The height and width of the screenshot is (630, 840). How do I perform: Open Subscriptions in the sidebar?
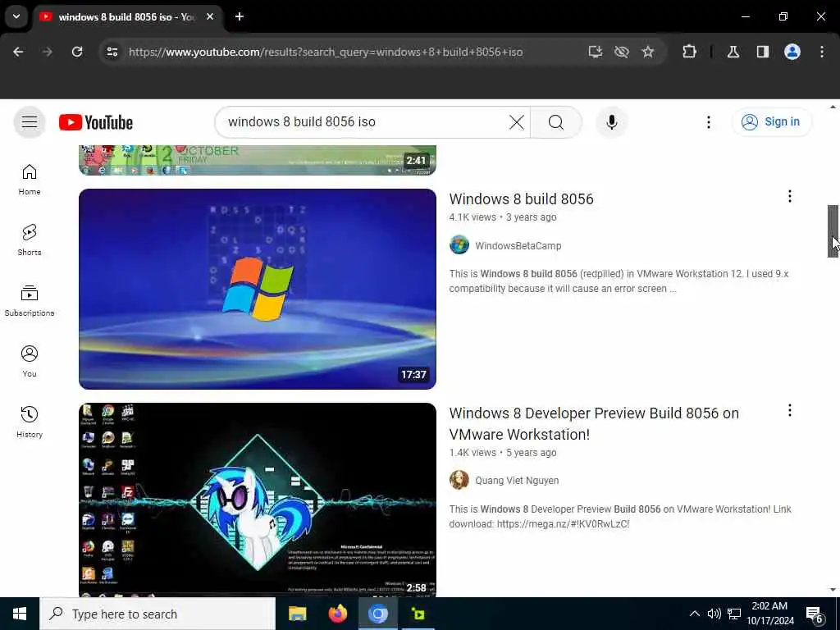pos(30,300)
